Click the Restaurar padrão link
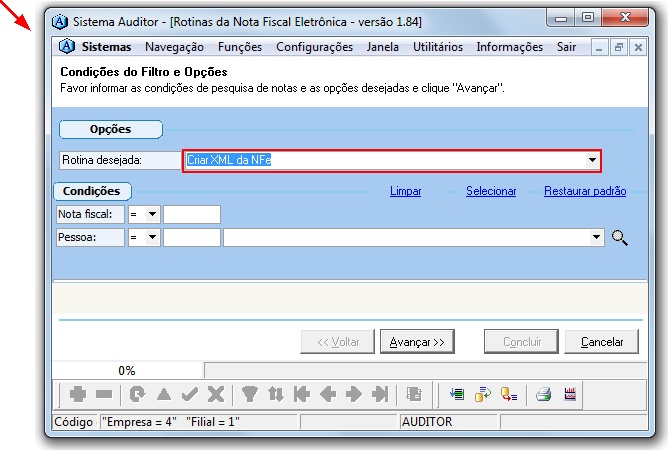668x450 pixels. pyautogui.click(x=585, y=191)
